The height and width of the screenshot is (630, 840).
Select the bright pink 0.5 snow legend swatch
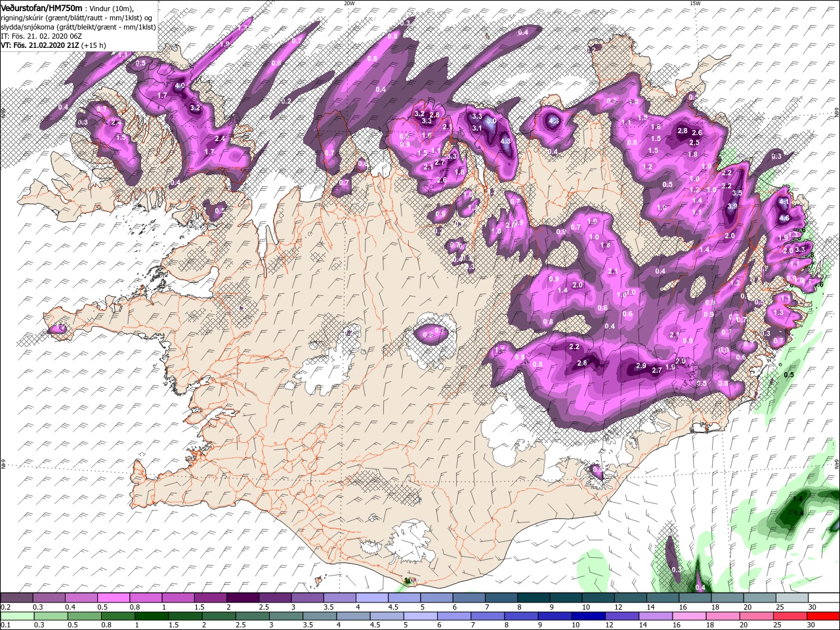click(x=113, y=598)
